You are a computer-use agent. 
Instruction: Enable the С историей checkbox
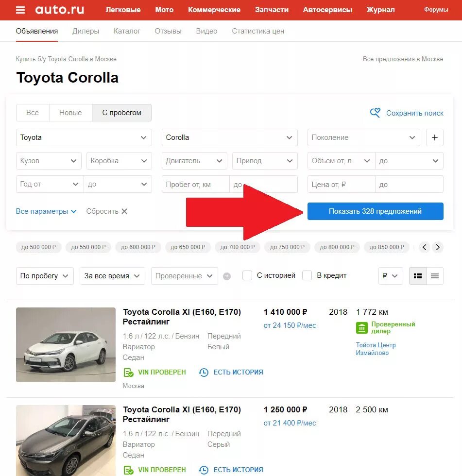247,275
